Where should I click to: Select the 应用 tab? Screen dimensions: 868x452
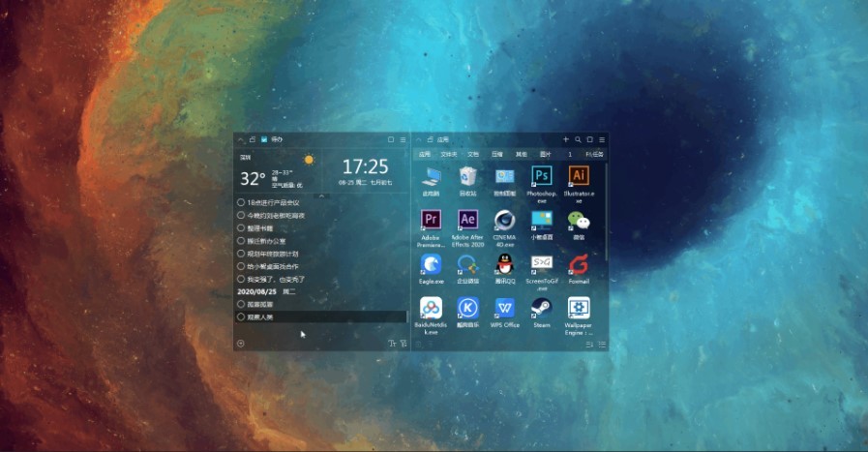[425, 154]
